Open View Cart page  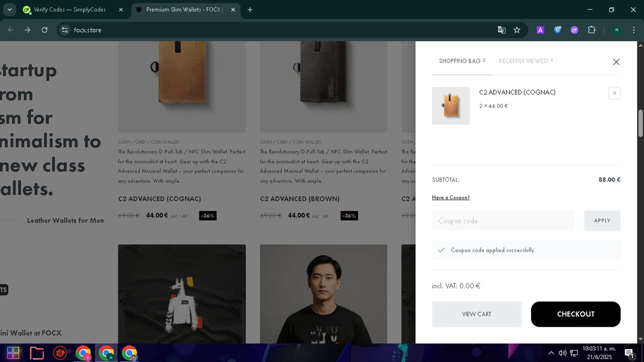477,314
